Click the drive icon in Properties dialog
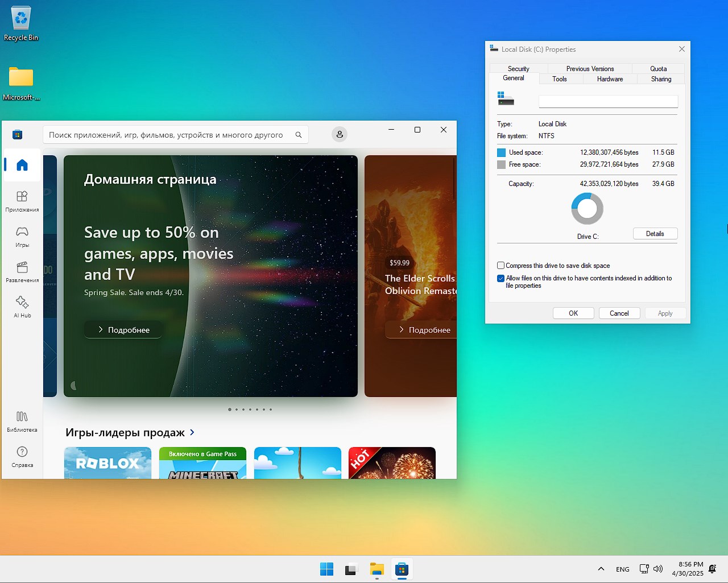728x583 pixels. tap(506, 98)
